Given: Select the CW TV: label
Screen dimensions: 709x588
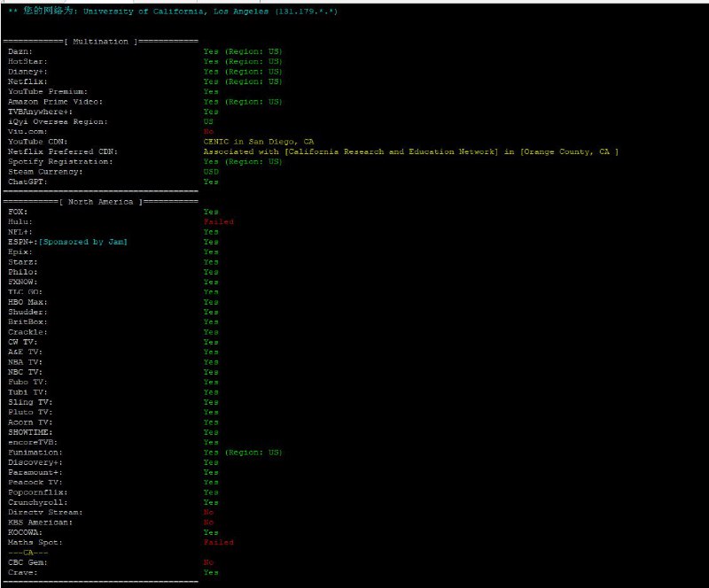Looking at the screenshot, I should (x=23, y=342).
